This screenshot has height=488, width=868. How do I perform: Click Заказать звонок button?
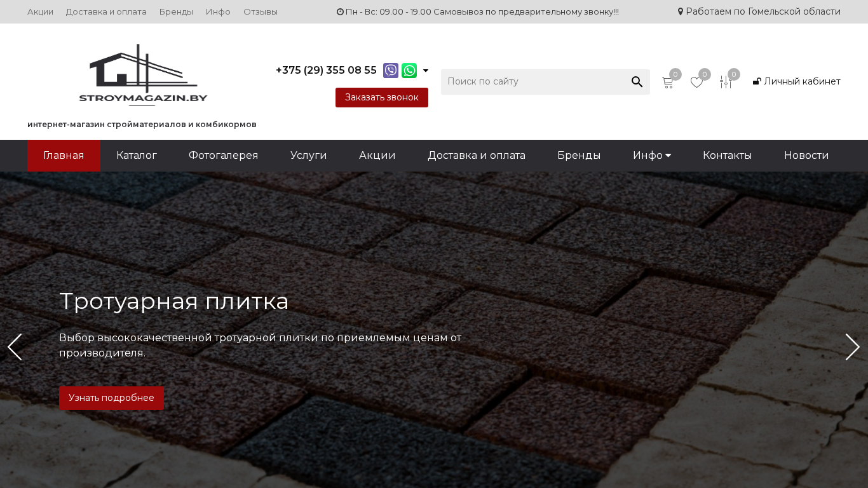point(382,97)
